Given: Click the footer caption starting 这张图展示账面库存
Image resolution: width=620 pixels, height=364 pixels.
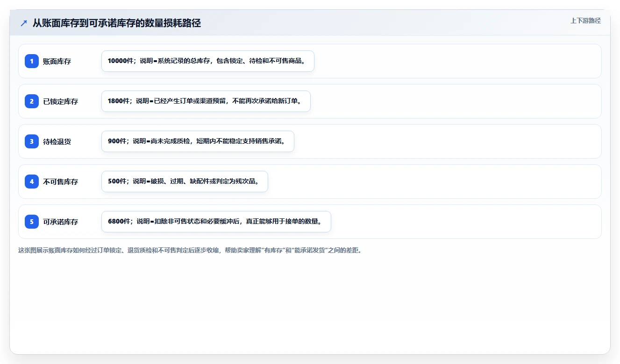Looking at the screenshot, I should tap(190, 251).
